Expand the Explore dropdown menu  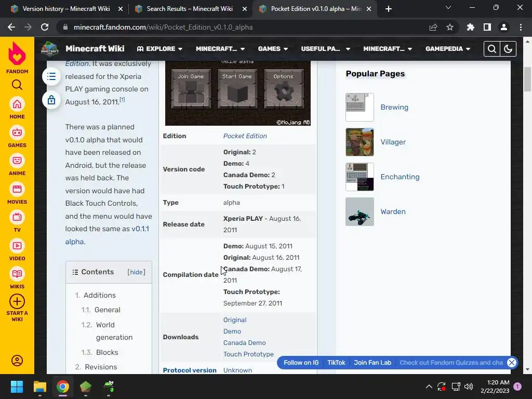[160, 49]
